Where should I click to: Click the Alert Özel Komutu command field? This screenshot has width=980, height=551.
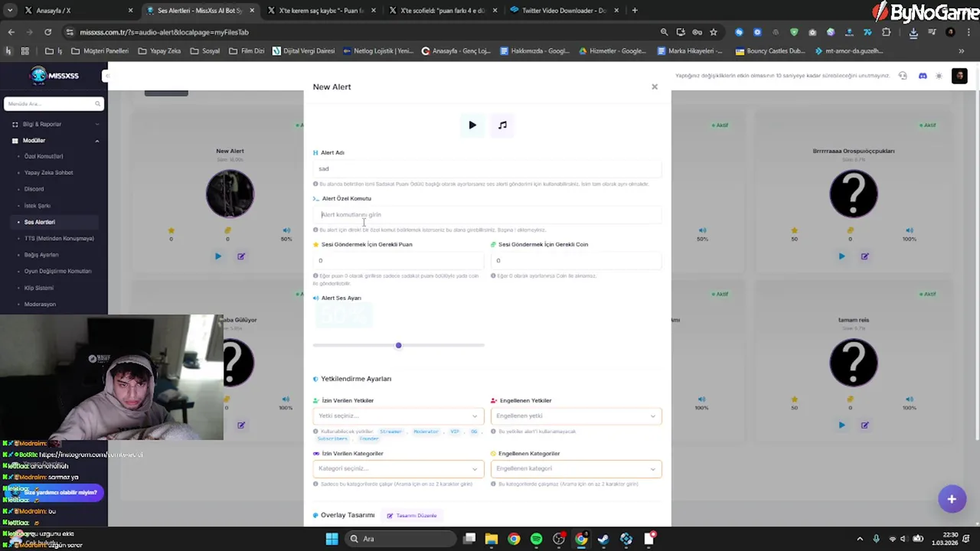coord(487,214)
